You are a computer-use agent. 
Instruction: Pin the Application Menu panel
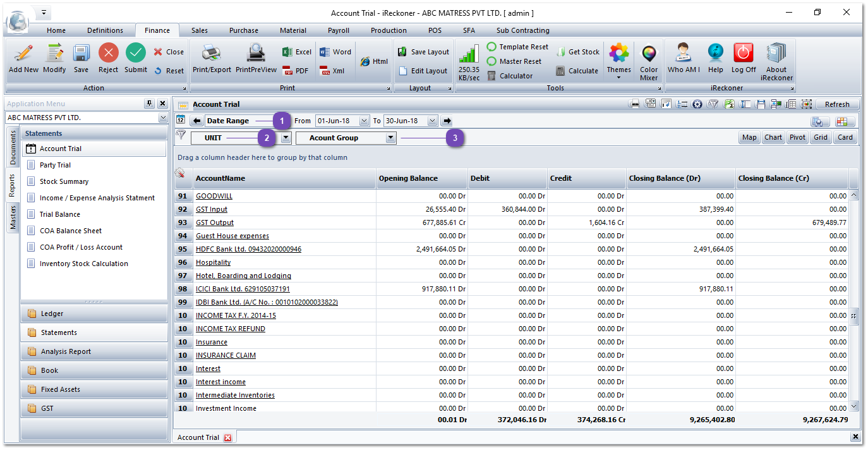150,104
